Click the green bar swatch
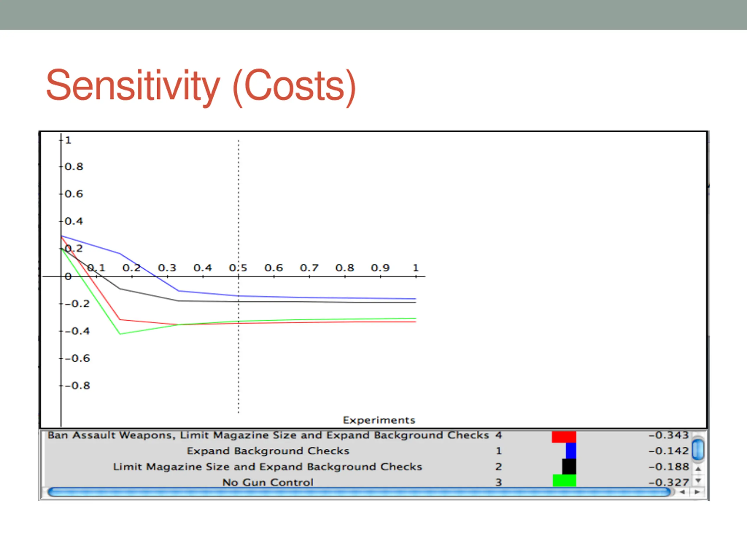The image size is (747, 560). pyautogui.click(x=564, y=480)
